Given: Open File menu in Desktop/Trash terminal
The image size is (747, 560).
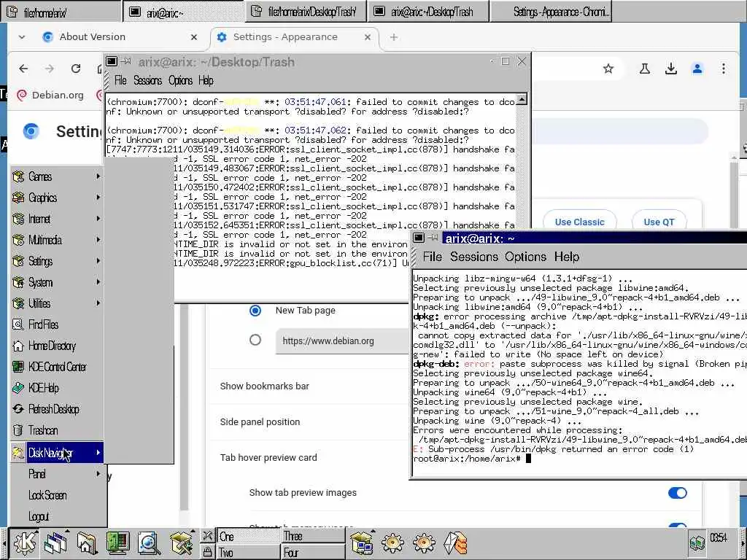Looking at the screenshot, I should pos(120,80).
